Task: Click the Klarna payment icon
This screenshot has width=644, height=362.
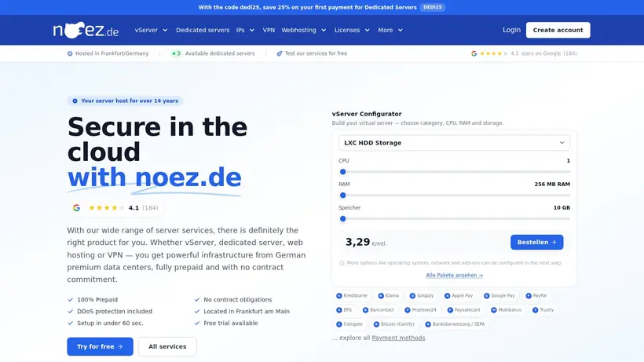Action: pyautogui.click(x=381, y=295)
